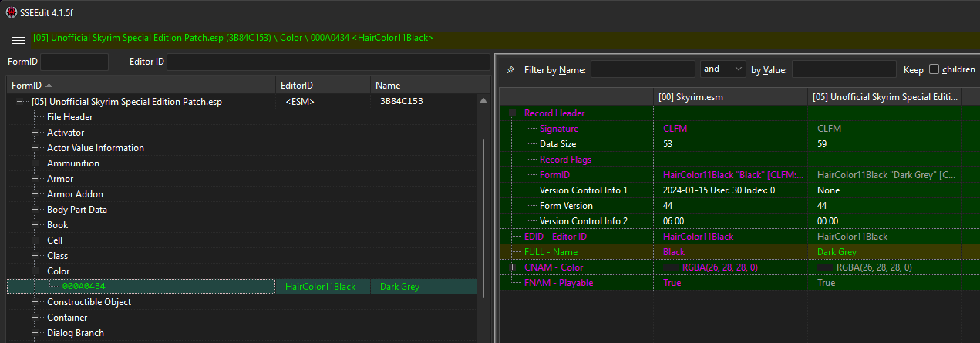Image resolution: width=980 pixels, height=343 pixels.
Task: Click the Version Control Info 1 'None' value
Action: pos(828,190)
